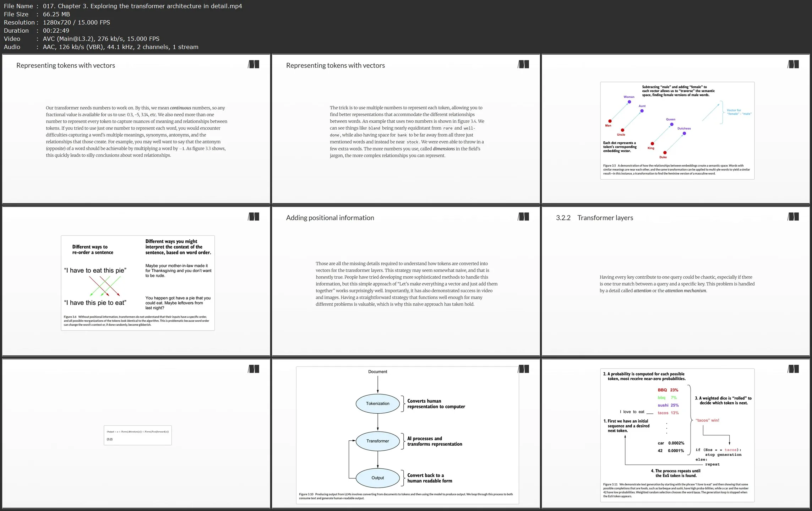This screenshot has height=511, width=812.
Task: Click the 'car 0.0002%' probability entry
Action: (x=671, y=443)
